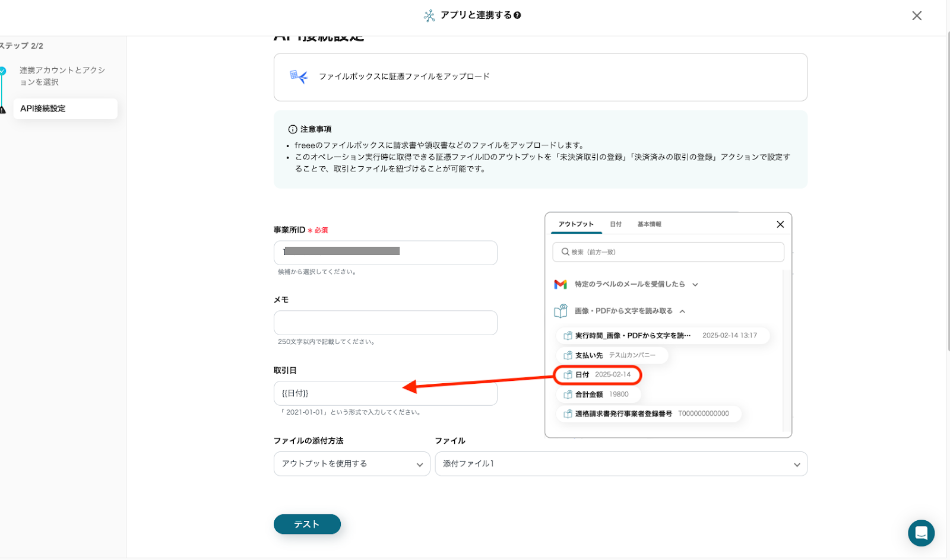Viewport: 950px width, 560px height.
Task: Open the ファイルの添付方法 dropdown
Action: [351, 464]
